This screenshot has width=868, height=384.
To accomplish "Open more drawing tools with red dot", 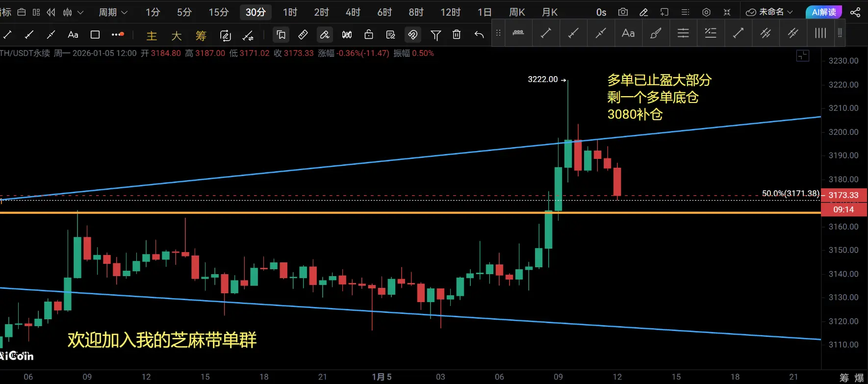I will tap(118, 34).
